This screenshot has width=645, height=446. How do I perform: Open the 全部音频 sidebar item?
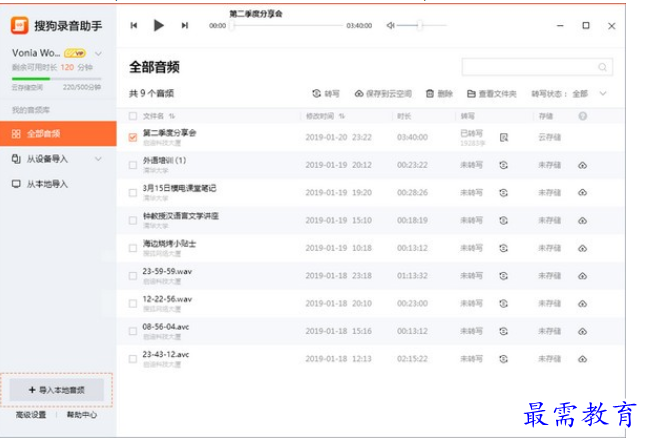pos(58,134)
